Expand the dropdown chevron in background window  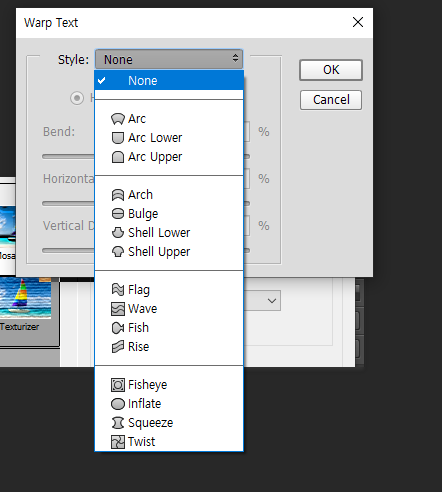pos(272,301)
